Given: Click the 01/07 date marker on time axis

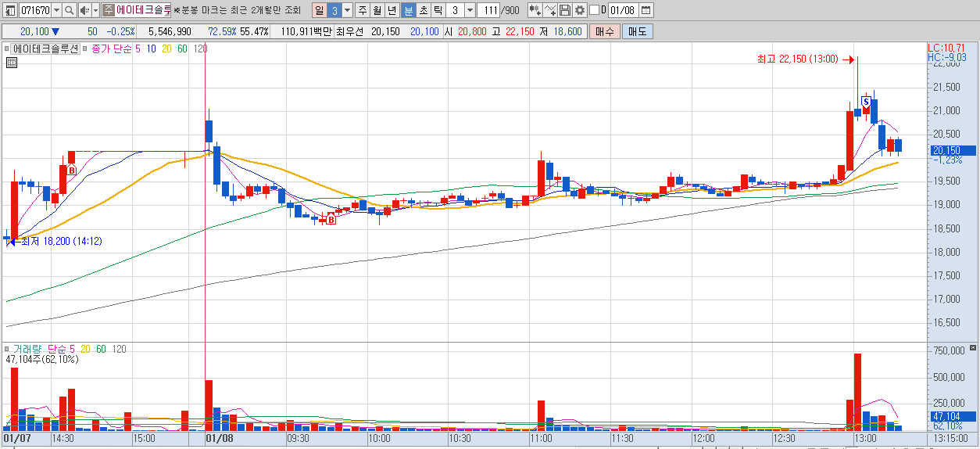Looking at the screenshot, I should [17, 439].
